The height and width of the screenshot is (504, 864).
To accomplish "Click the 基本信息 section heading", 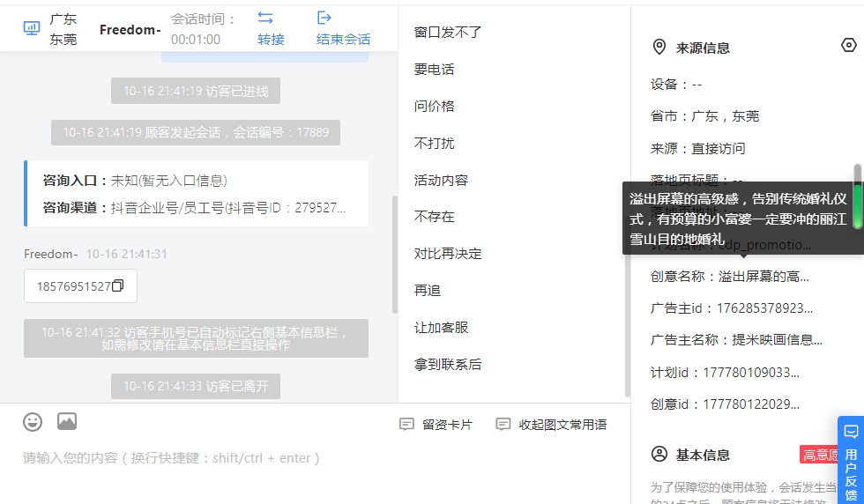I will pyautogui.click(x=703, y=455).
